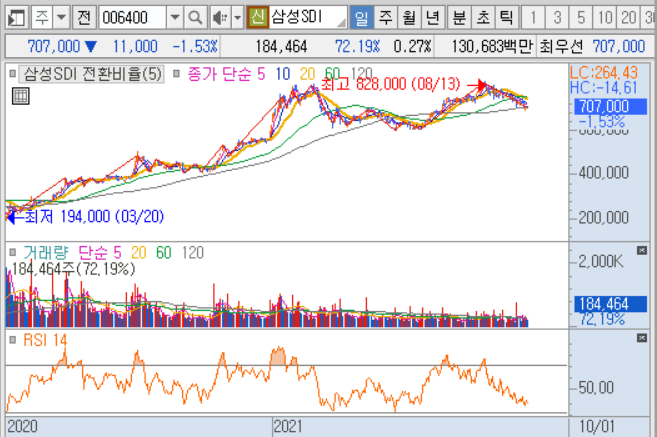
Task: Click the magnifier stock search icon
Action: (195, 18)
